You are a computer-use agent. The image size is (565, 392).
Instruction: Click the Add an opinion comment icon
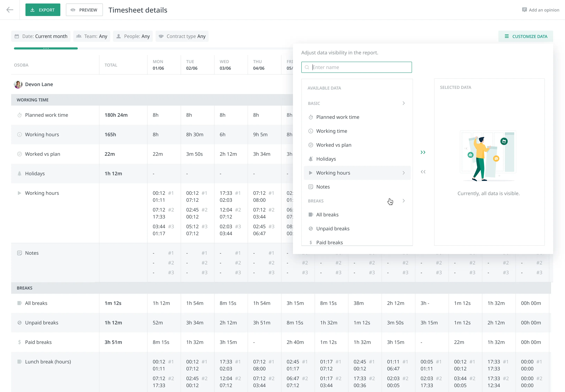tap(524, 10)
